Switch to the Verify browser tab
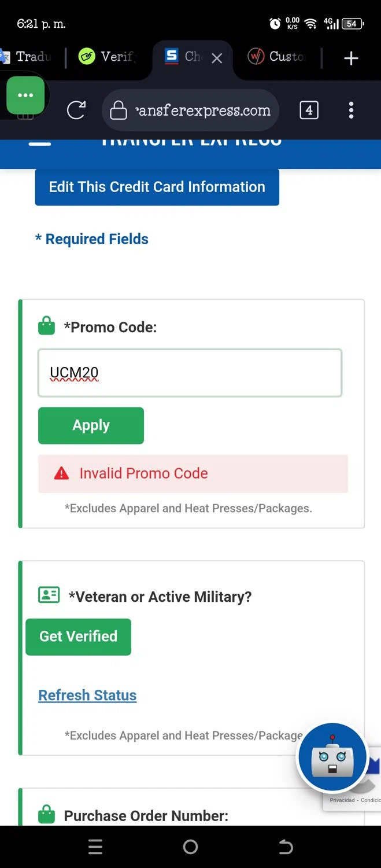Screen dimensions: 381x868 107,57
